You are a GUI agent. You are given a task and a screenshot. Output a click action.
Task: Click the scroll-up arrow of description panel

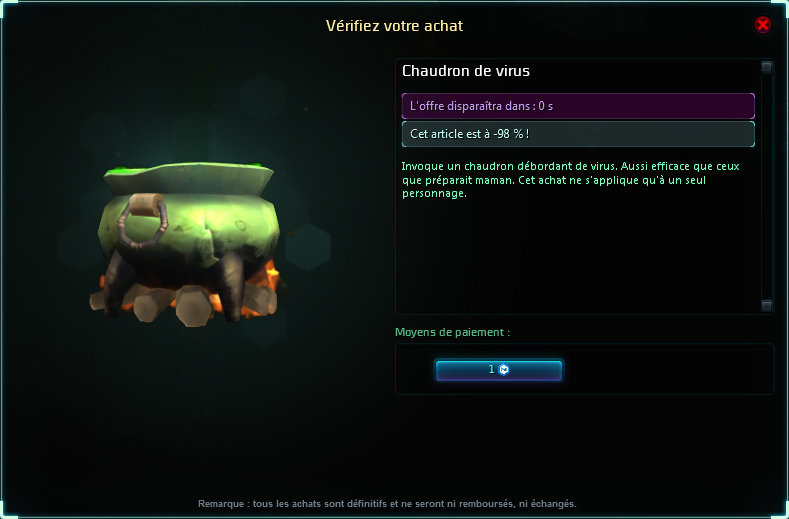point(766,67)
